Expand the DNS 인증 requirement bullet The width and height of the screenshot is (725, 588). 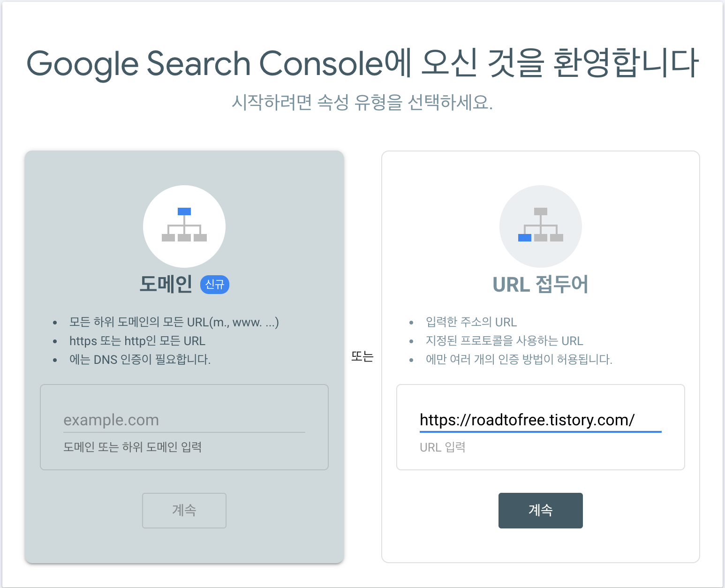click(140, 359)
